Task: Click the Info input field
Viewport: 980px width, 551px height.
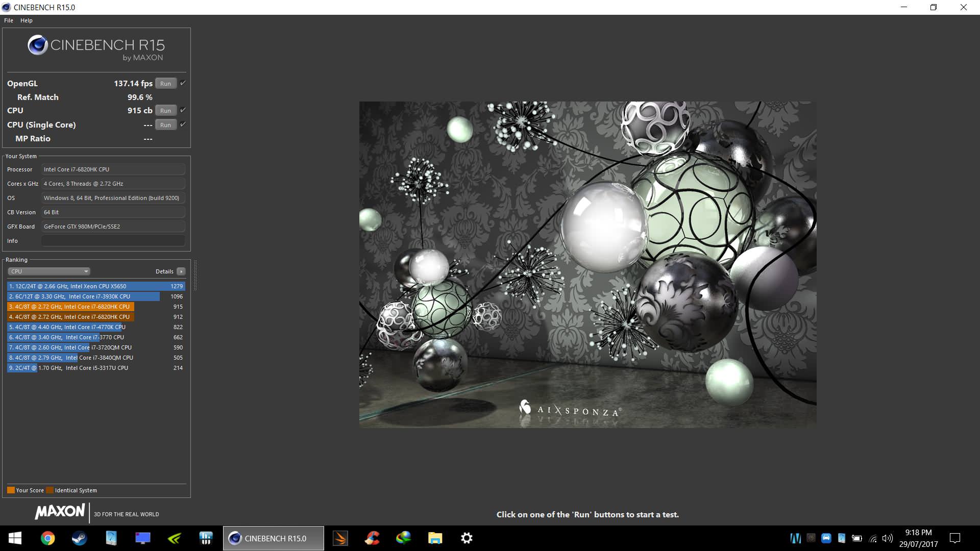Action: pyautogui.click(x=113, y=241)
